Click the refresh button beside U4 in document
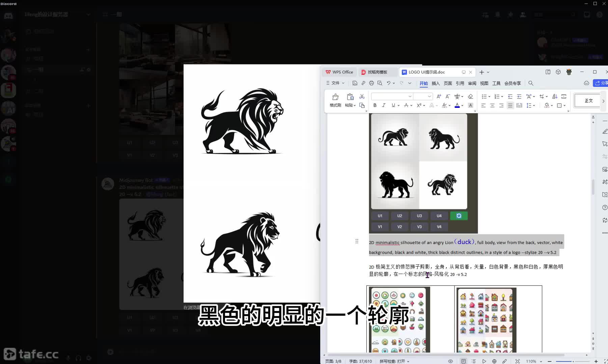The width and height of the screenshot is (608, 364). [459, 216]
